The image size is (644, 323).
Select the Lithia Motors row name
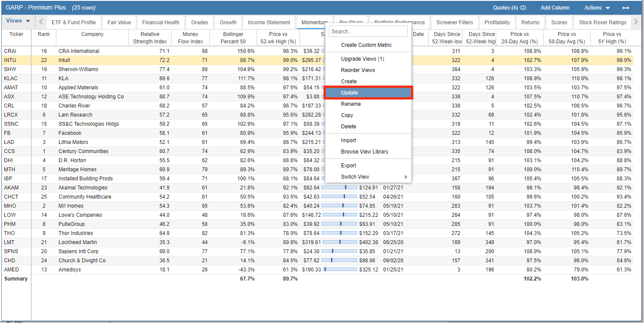73,142
